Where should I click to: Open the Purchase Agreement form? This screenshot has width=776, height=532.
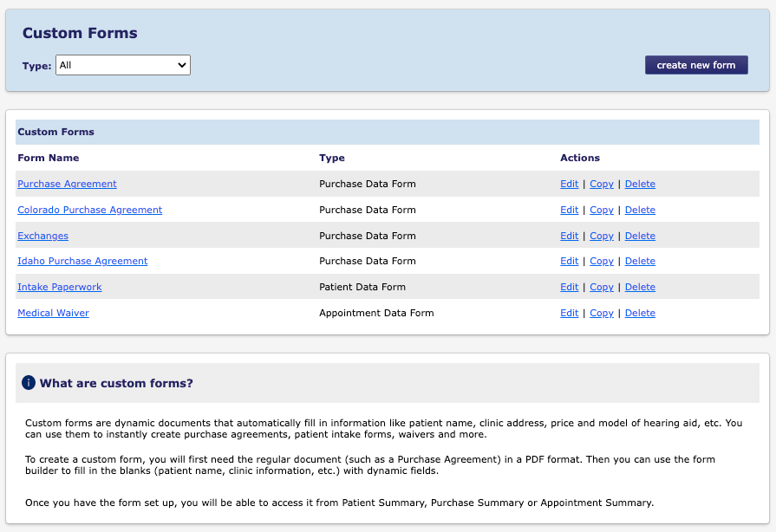click(67, 184)
